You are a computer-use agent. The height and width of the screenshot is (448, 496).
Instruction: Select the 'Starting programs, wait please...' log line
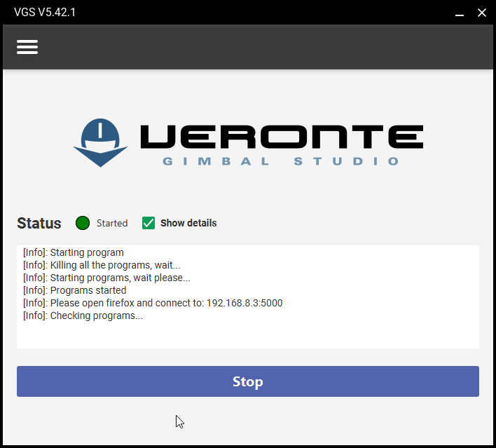(x=106, y=278)
